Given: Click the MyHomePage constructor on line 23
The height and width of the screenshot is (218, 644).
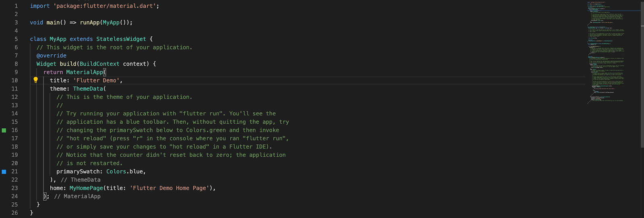Looking at the screenshot, I should (x=86, y=188).
